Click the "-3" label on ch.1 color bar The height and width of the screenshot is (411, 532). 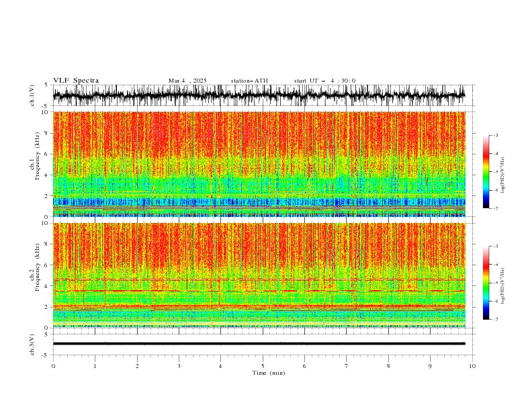coord(495,135)
